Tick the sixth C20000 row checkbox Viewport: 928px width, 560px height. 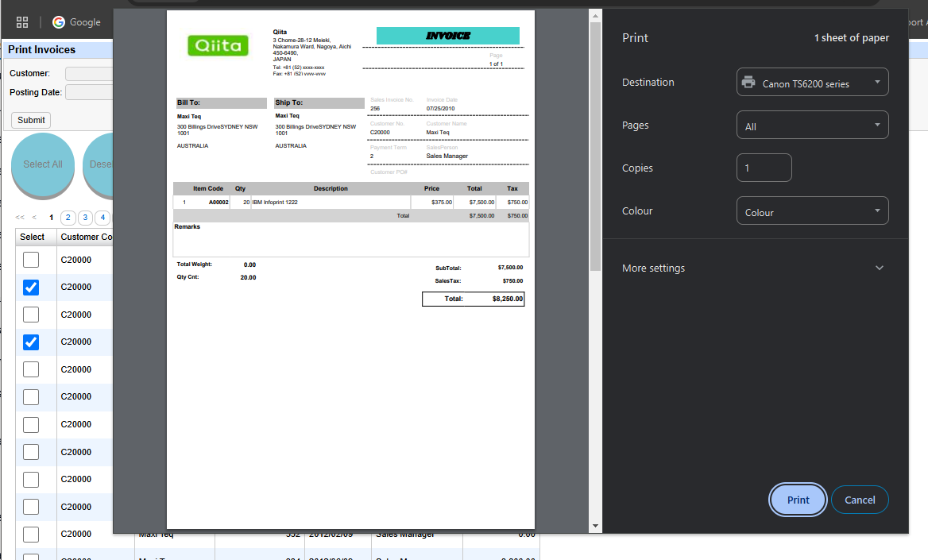31,396
